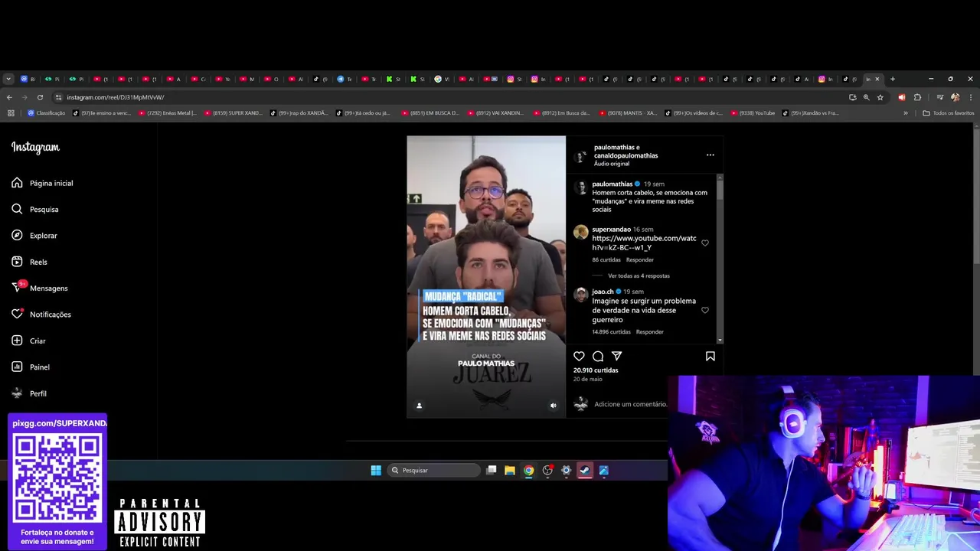The height and width of the screenshot is (551, 980).
Task: Open the (9338) YouTube bookmark
Action: click(753, 113)
